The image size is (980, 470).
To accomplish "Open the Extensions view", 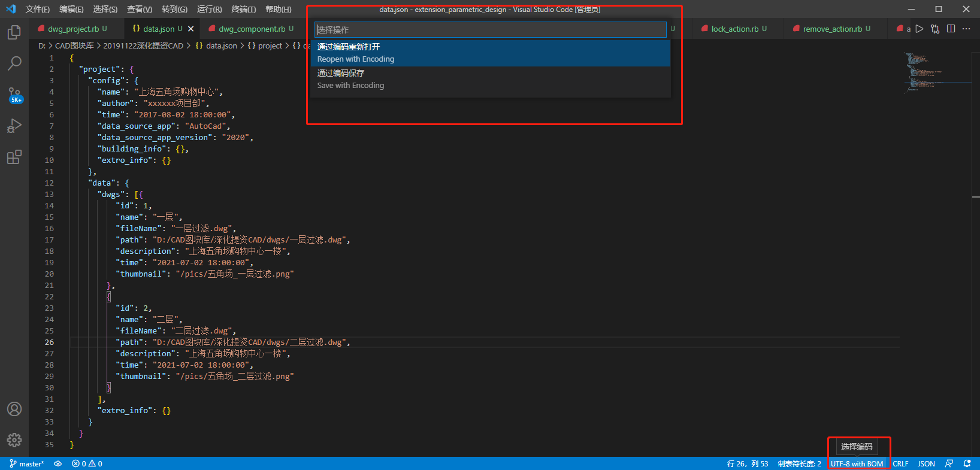I will tap(14, 157).
